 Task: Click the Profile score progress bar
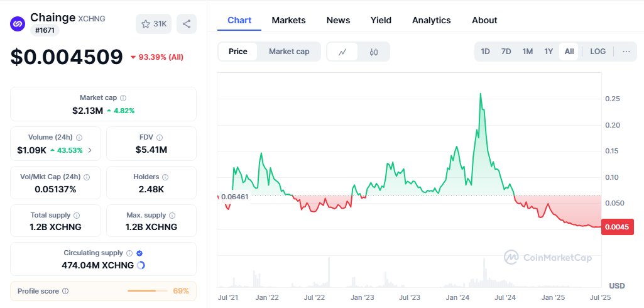[148, 291]
